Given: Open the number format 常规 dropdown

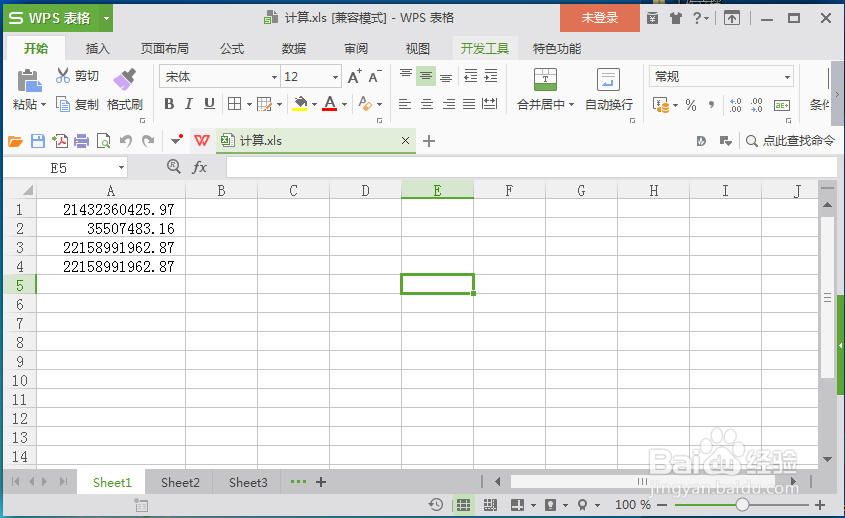Looking at the screenshot, I should tap(787, 77).
